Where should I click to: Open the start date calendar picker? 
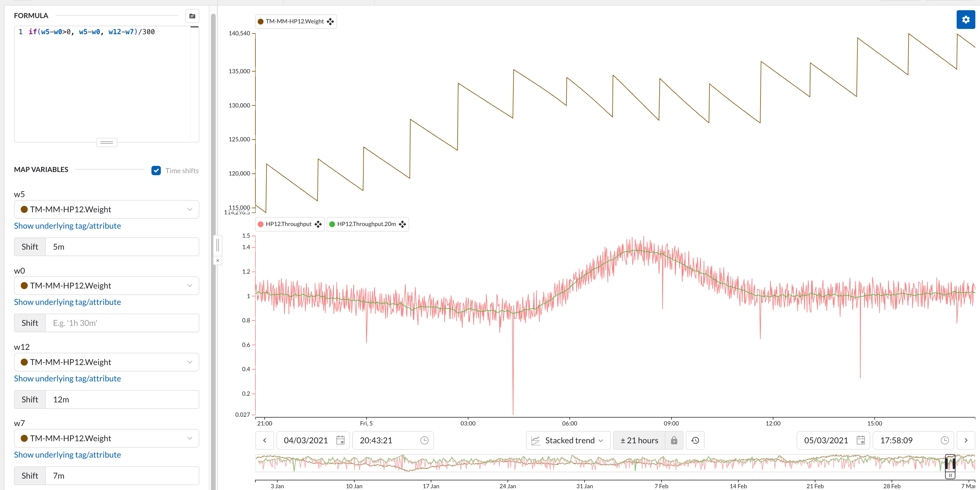[x=340, y=440]
